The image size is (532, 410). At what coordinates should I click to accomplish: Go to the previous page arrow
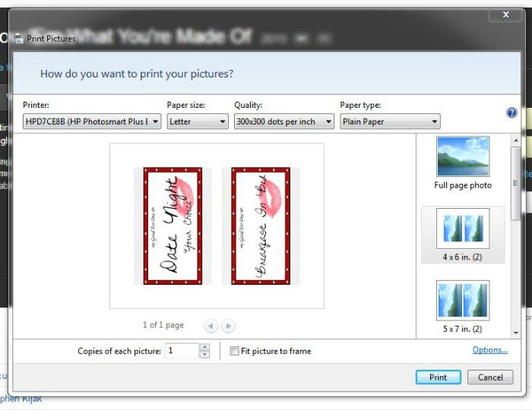[211, 326]
